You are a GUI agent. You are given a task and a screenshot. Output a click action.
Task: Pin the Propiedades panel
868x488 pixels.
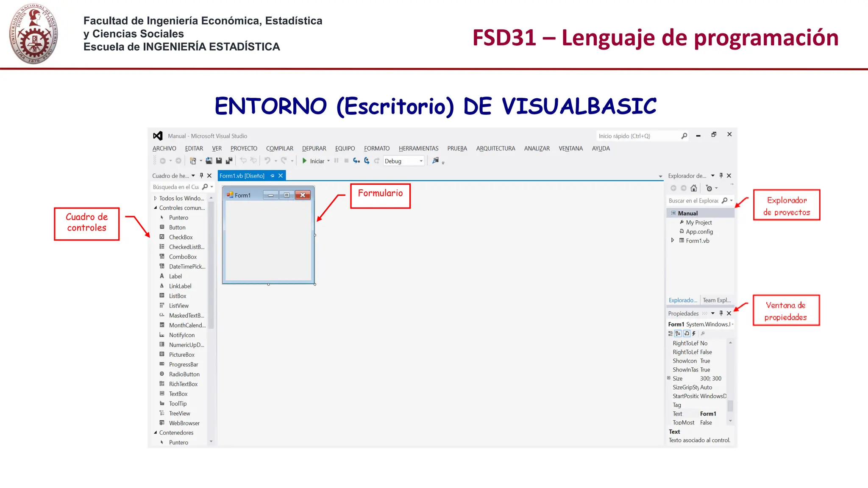pos(721,313)
